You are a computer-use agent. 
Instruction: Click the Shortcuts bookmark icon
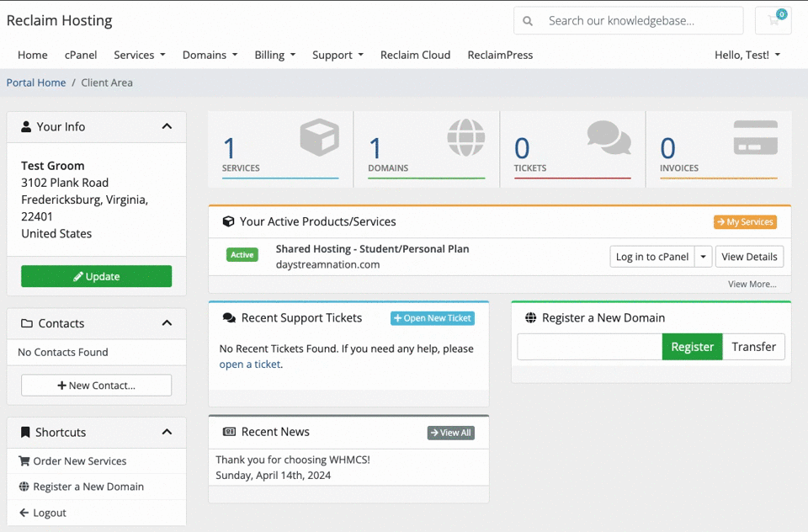click(25, 432)
